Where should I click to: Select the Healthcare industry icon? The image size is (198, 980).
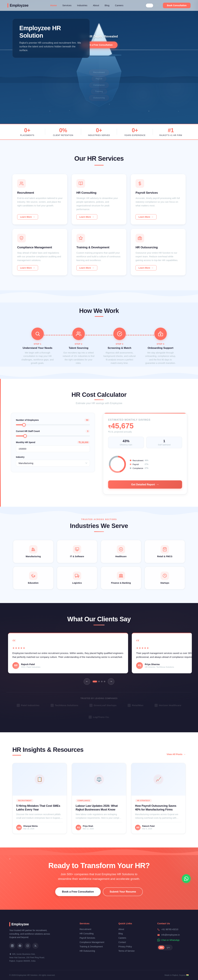121,549
